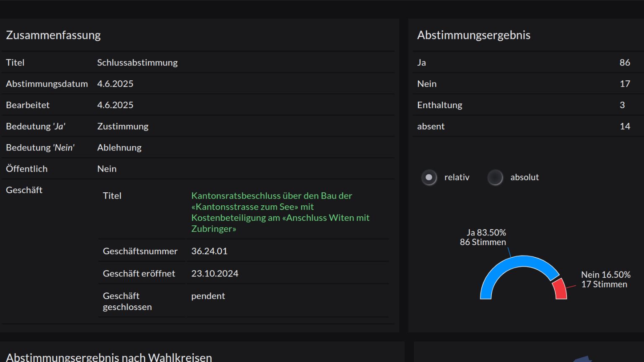
Task: Click the 'Schlussabstimmung' title value
Action: coord(138,62)
